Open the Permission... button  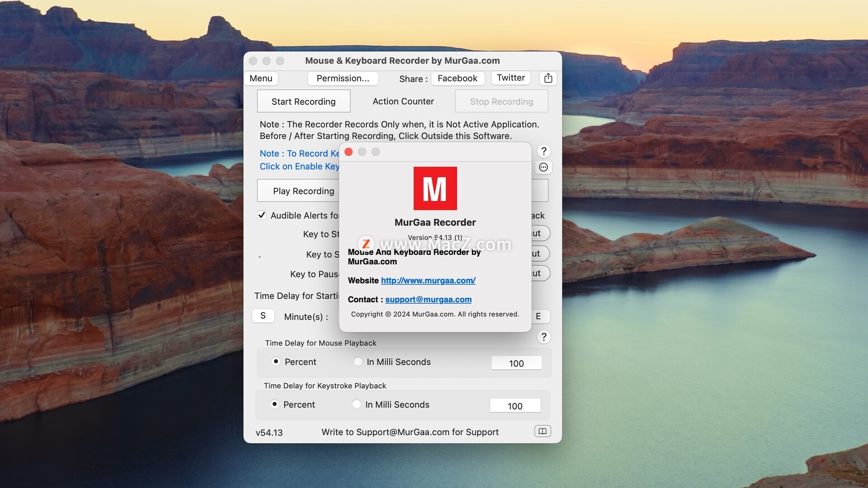click(343, 78)
